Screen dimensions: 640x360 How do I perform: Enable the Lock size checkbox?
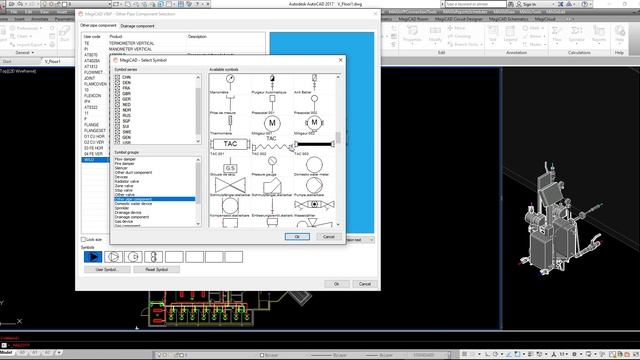[x=84, y=240]
